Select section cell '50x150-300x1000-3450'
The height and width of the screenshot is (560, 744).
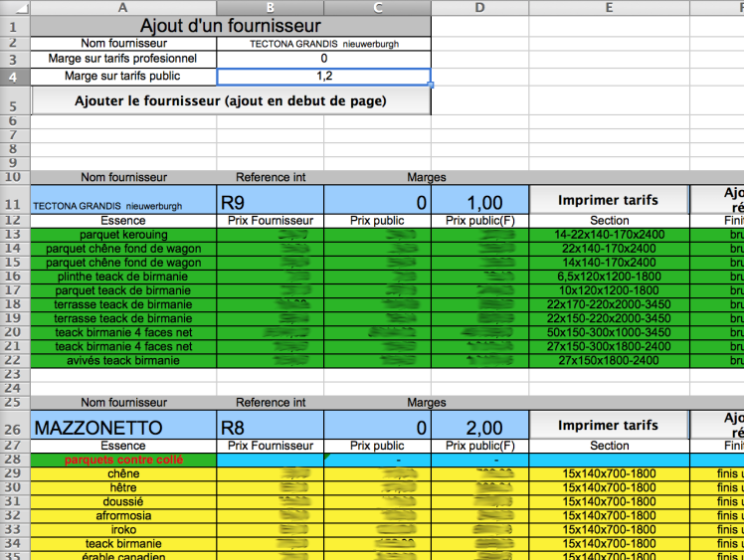point(610,332)
